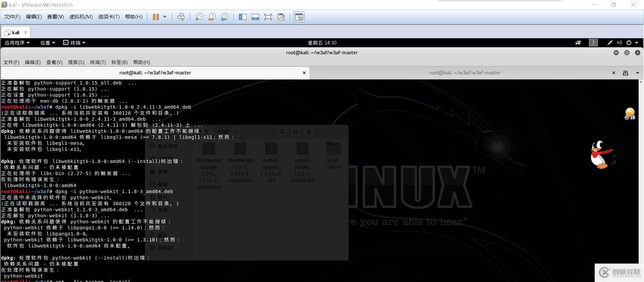
Task: Close the terminal window
Action: (x=638, y=53)
